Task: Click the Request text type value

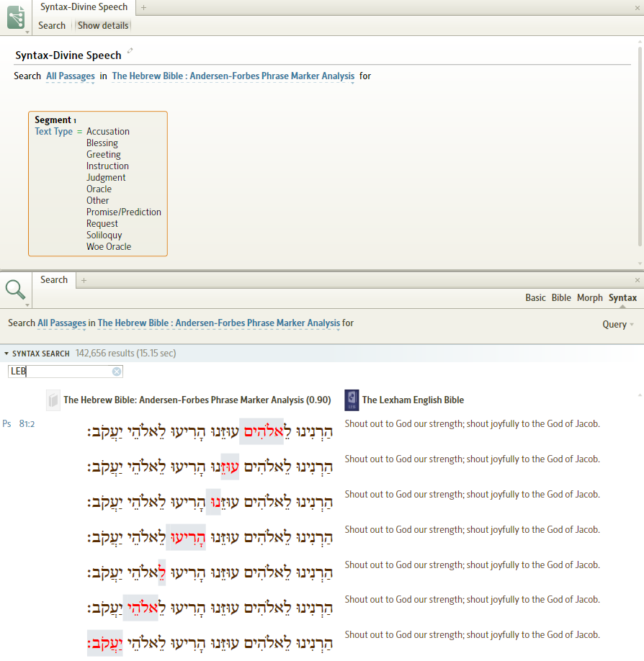Action: [102, 223]
